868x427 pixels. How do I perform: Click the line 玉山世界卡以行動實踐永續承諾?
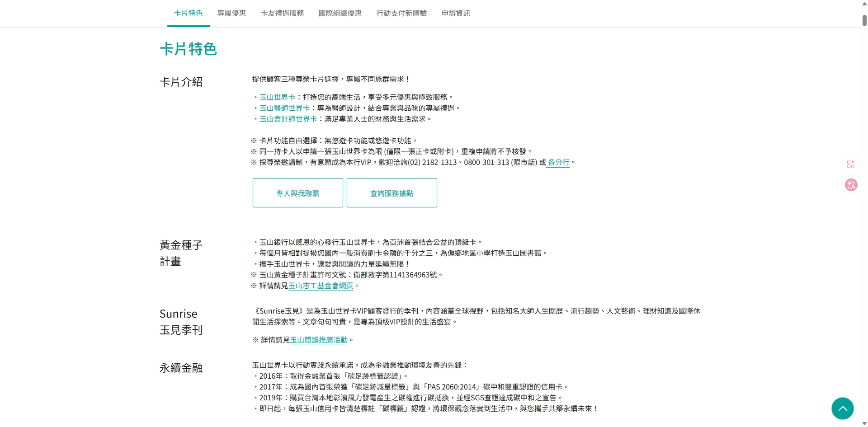pos(360,365)
